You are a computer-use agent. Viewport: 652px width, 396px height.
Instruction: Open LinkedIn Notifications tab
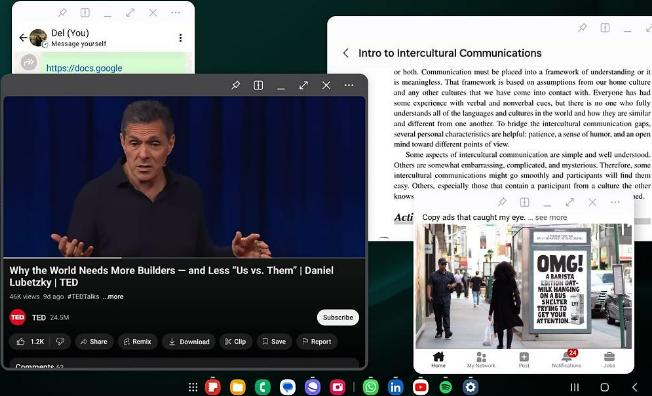tap(566, 360)
